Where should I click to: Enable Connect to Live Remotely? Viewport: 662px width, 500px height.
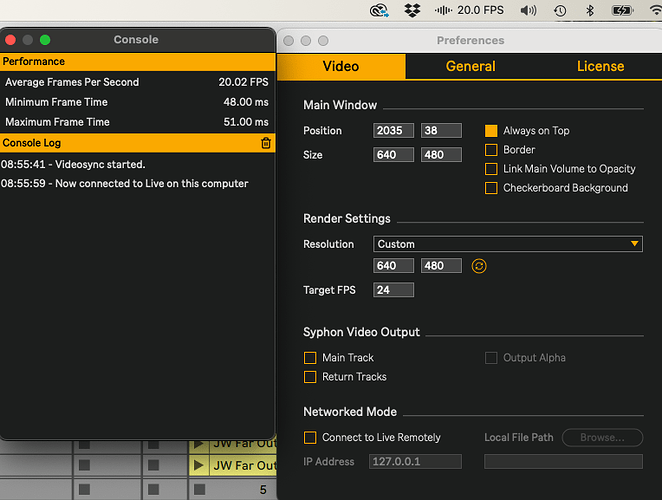310,438
